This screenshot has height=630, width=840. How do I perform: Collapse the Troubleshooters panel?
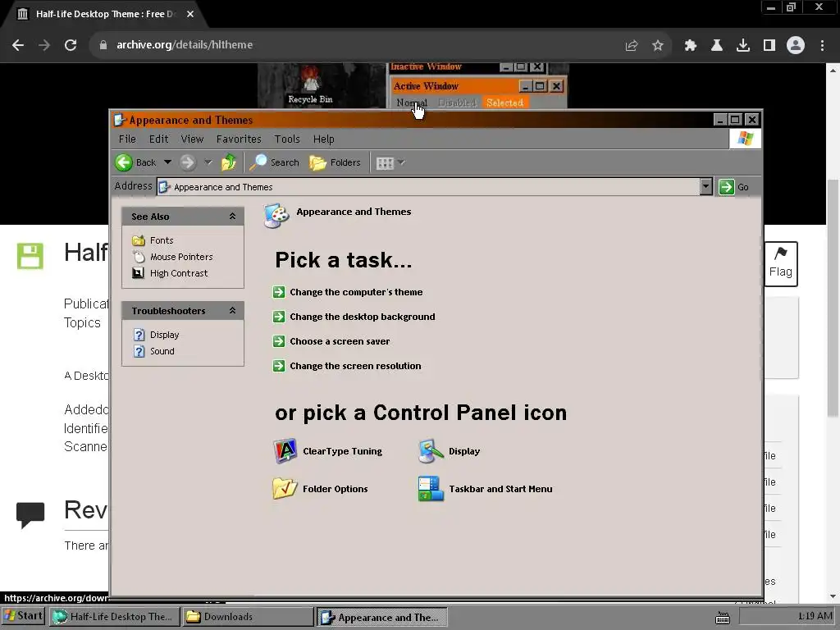tap(232, 311)
